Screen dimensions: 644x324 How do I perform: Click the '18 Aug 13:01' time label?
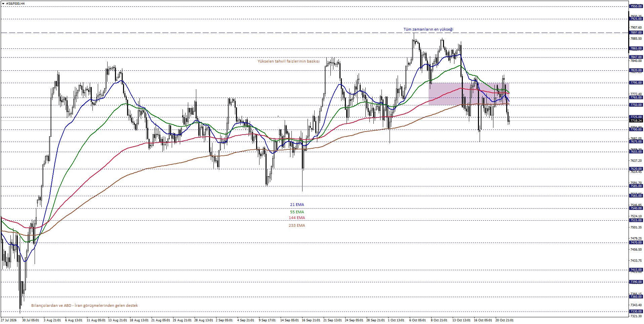139,320
